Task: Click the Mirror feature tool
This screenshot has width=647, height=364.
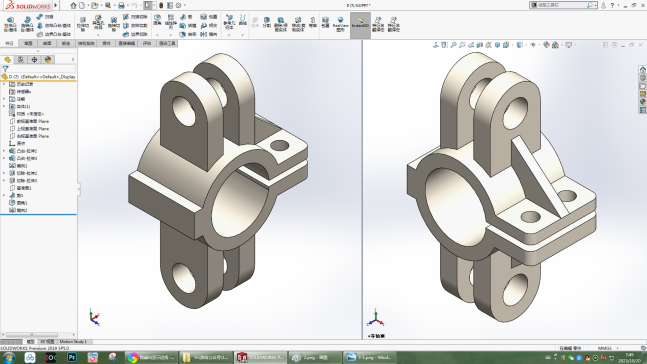Action: click(x=208, y=34)
